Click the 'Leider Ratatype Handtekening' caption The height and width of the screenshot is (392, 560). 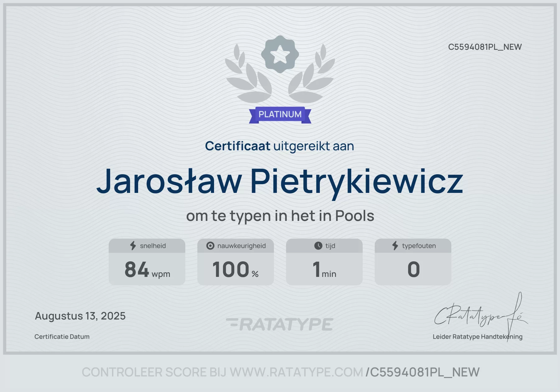pyautogui.click(x=478, y=337)
